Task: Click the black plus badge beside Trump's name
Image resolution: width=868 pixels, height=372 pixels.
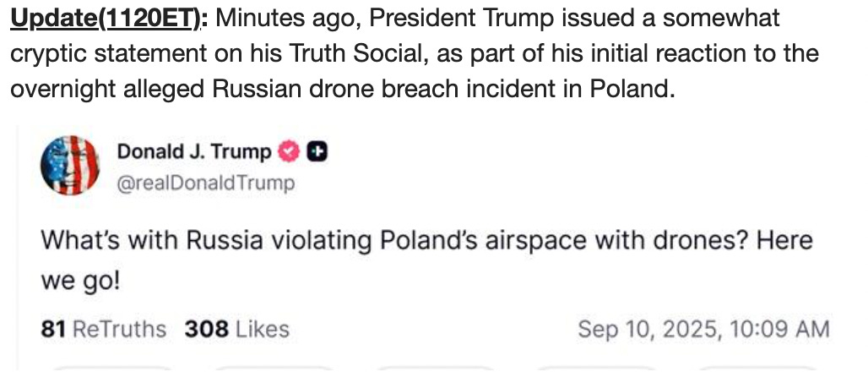Action: tap(317, 152)
